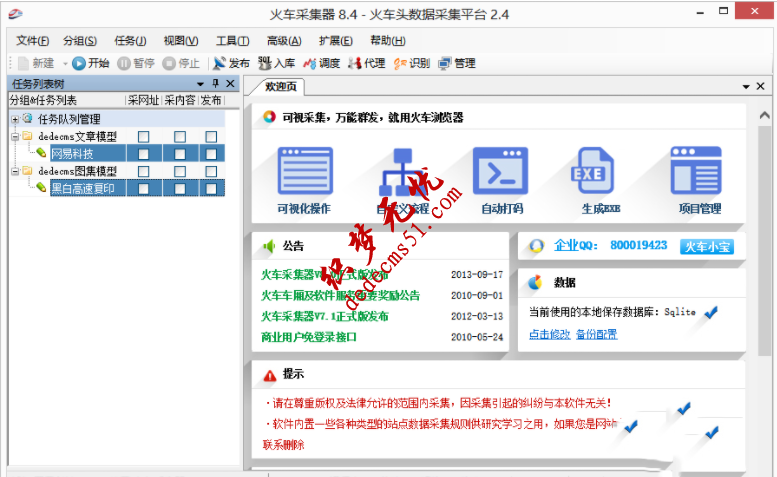Click the 企业QQ link

tap(576, 245)
